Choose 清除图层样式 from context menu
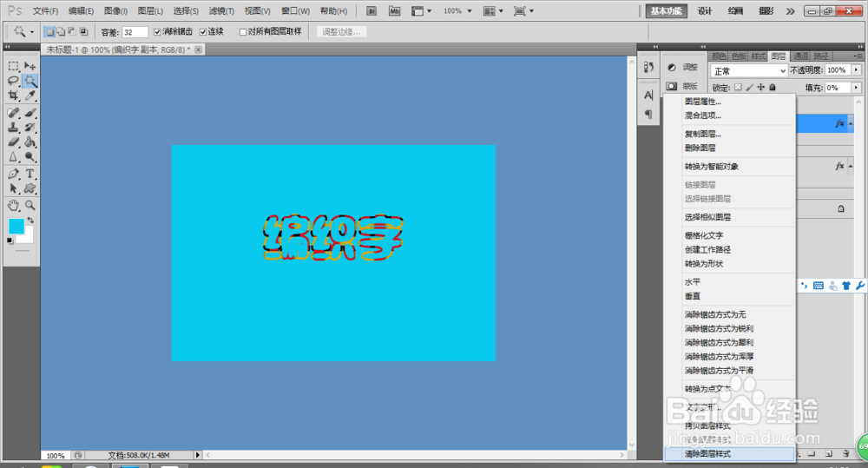Screen dimensions: 868x468 729,454
